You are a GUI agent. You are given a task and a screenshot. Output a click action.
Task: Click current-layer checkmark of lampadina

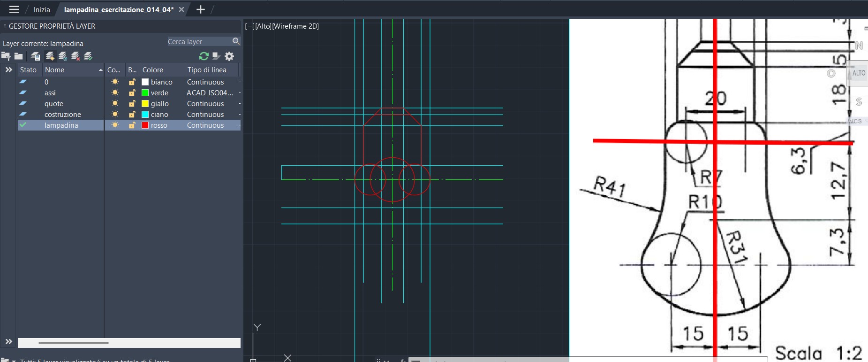23,125
